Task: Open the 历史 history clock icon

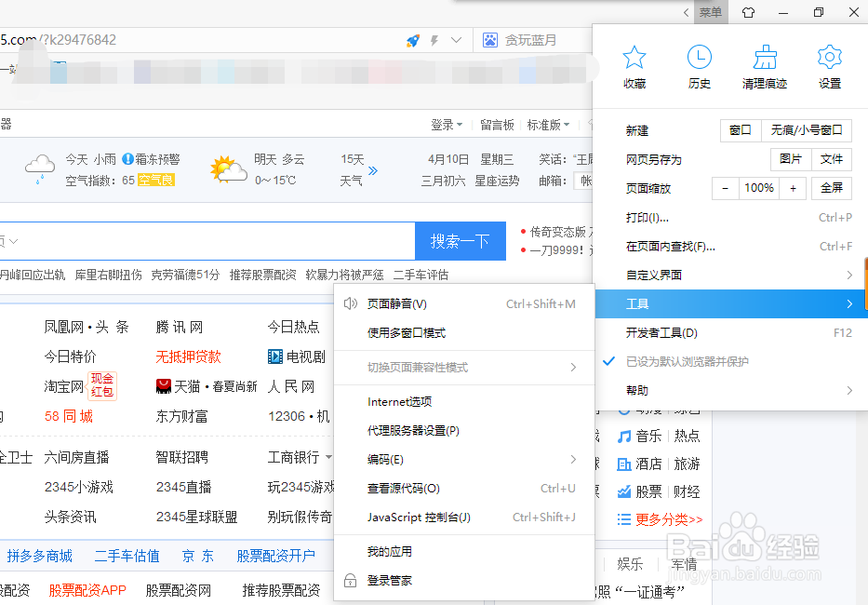Action: point(700,57)
